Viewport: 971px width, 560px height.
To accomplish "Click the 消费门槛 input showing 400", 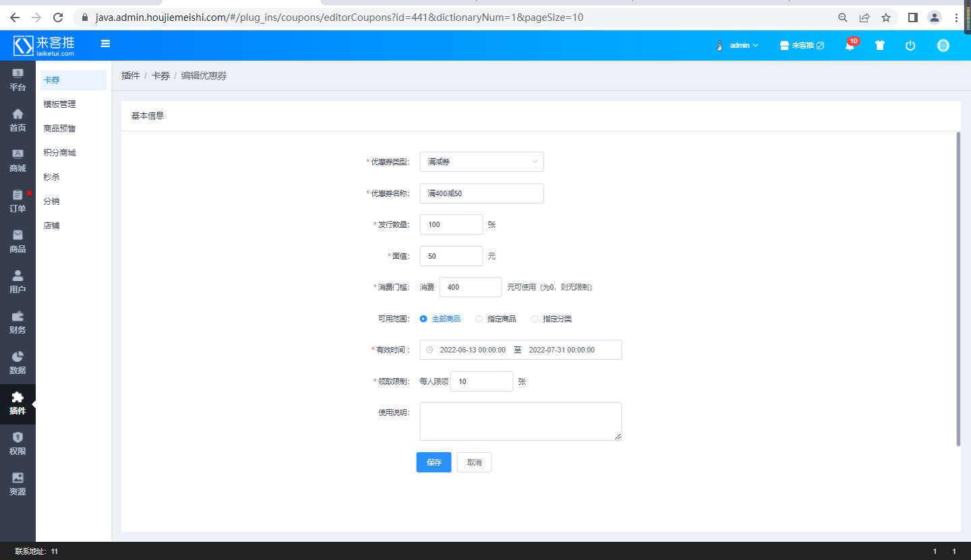I will coord(471,287).
